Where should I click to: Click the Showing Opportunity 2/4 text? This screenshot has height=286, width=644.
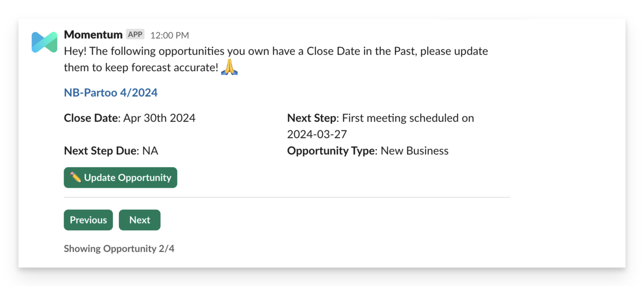point(119,248)
